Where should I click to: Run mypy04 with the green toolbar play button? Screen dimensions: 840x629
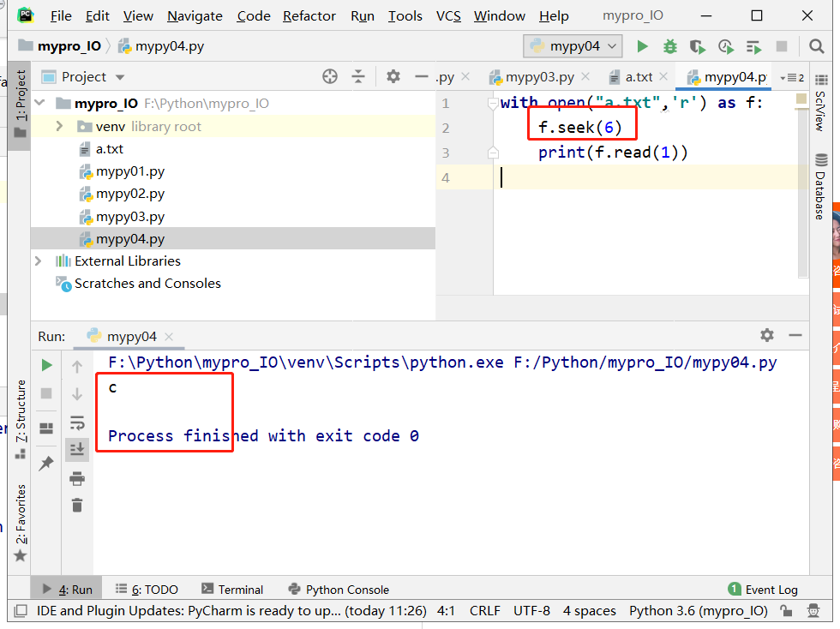pyautogui.click(x=642, y=46)
